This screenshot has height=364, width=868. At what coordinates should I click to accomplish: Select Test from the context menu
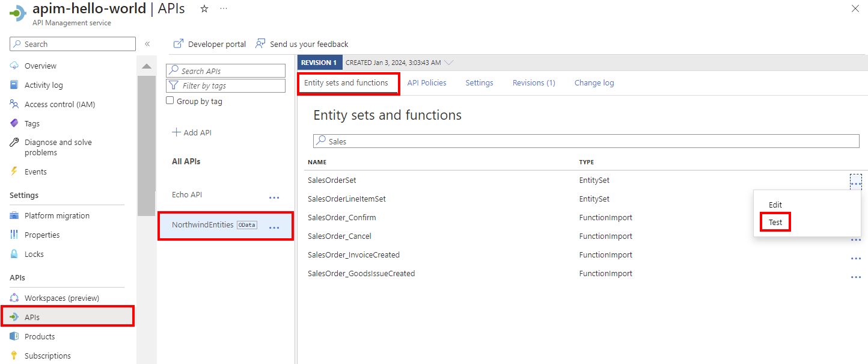click(775, 222)
